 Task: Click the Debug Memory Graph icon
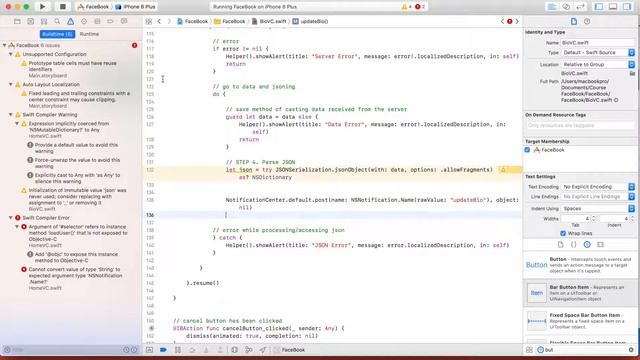coord(249,350)
